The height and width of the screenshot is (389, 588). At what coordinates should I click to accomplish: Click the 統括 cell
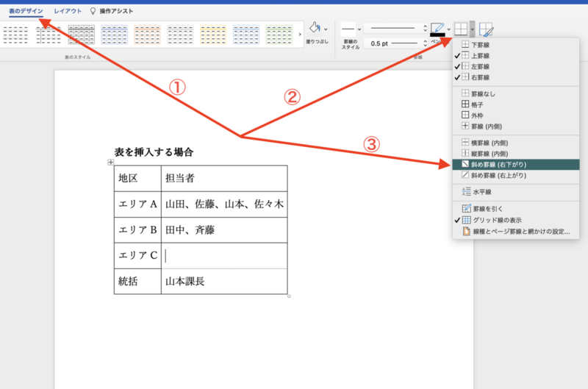click(137, 282)
